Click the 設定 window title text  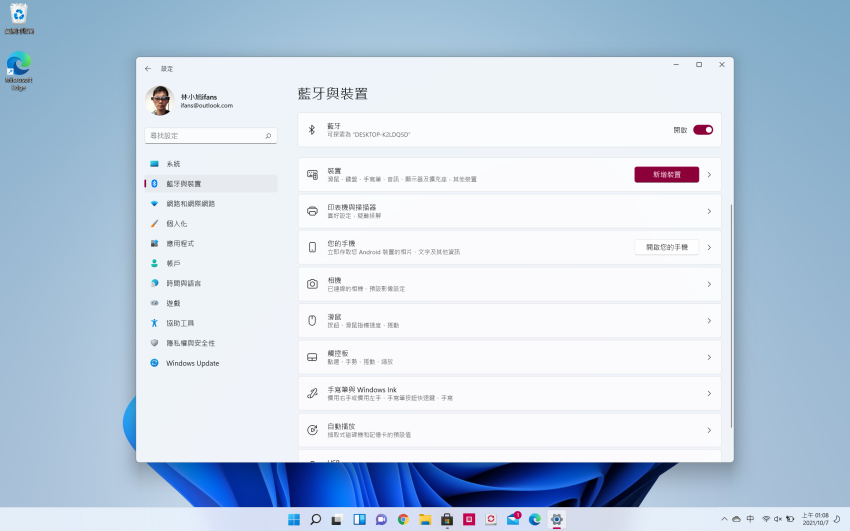167,69
